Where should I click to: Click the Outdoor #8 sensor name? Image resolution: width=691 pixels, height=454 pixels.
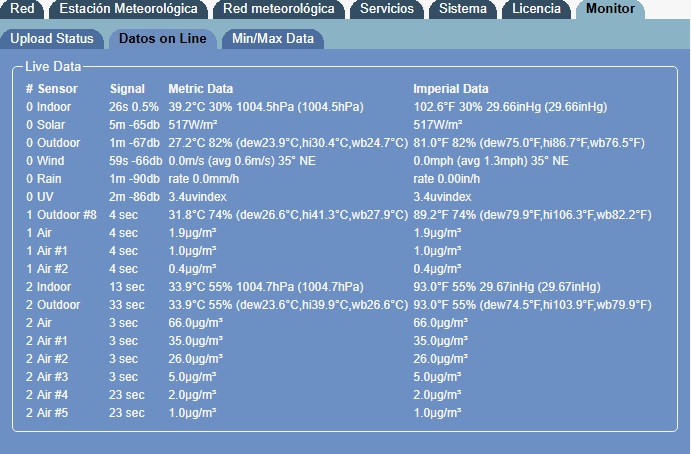tap(67, 215)
